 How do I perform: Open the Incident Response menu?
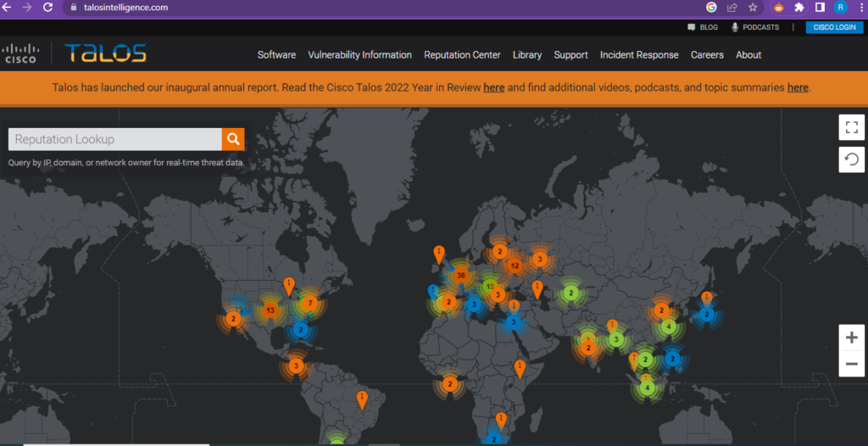coord(639,55)
